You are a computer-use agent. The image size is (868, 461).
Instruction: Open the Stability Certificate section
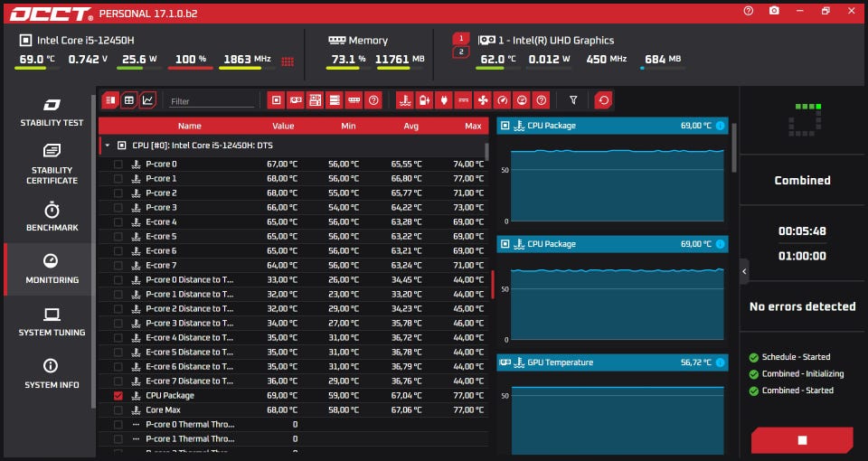click(52, 165)
